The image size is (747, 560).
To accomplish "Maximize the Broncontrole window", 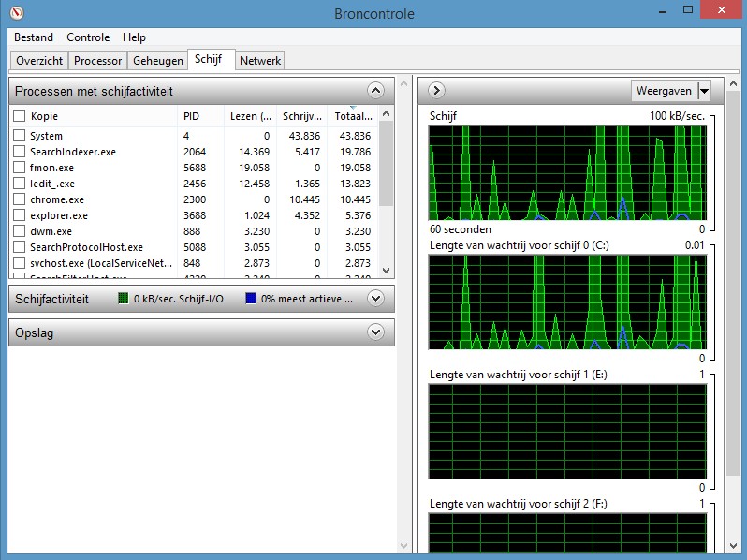I will 687,10.
